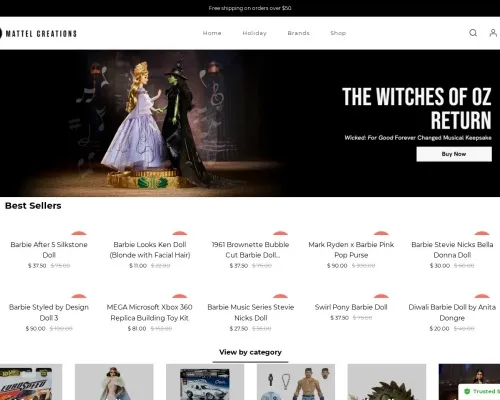The width and height of the screenshot is (500, 400).
Task: Open Diwali Barbie Doll by Anita Dongre
Action: [452, 312]
